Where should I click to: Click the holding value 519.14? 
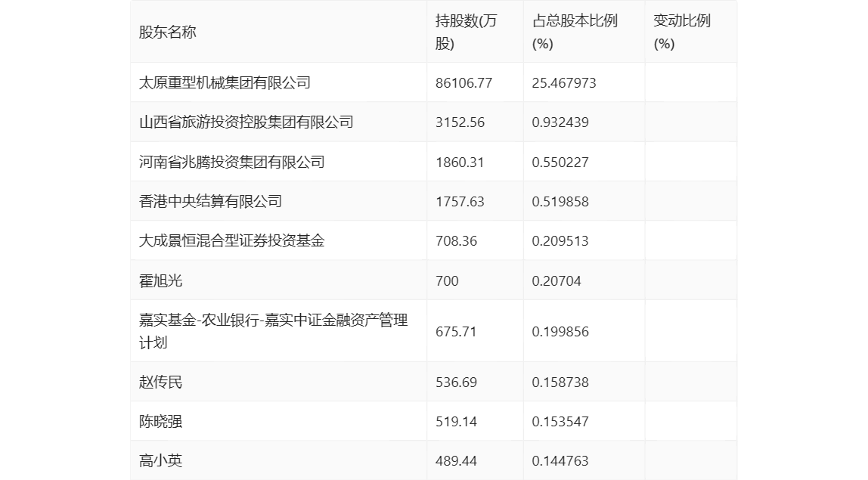click(x=456, y=421)
